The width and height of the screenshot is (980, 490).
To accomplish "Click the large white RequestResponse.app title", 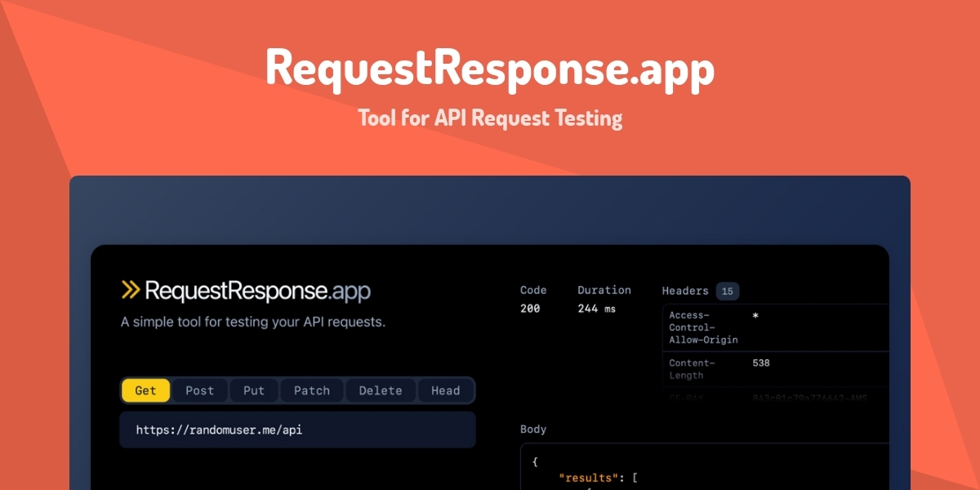I will click(x=490, y=68).
